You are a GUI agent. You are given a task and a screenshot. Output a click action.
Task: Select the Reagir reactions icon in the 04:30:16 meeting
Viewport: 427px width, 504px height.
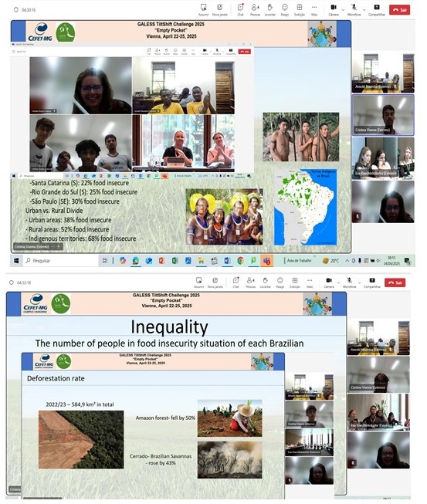pos(285,9)
